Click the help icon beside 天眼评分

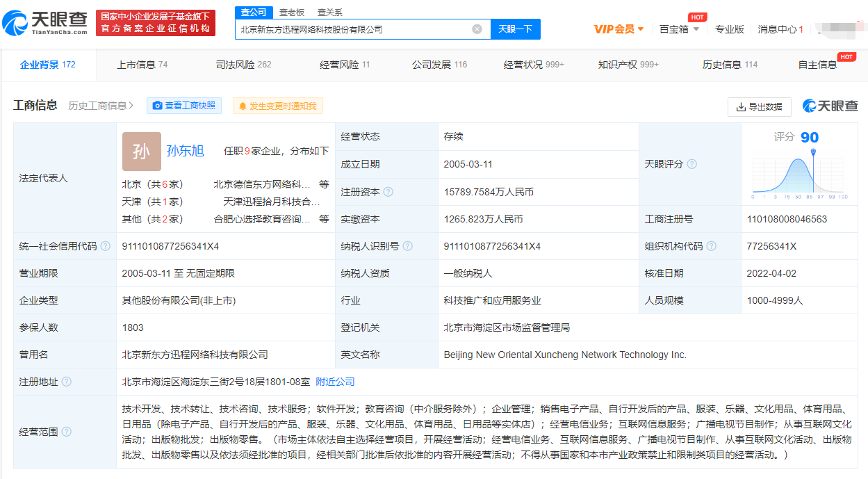click(691, 164)
